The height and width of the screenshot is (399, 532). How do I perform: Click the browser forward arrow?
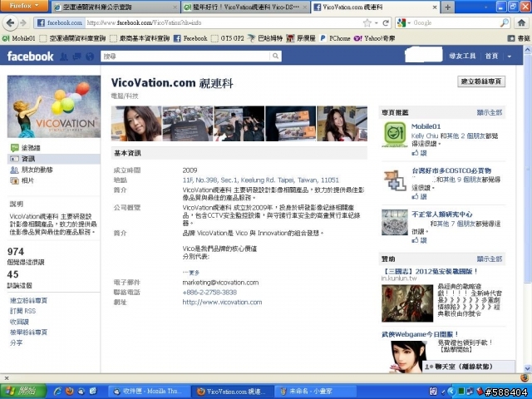tap(23, 23)
